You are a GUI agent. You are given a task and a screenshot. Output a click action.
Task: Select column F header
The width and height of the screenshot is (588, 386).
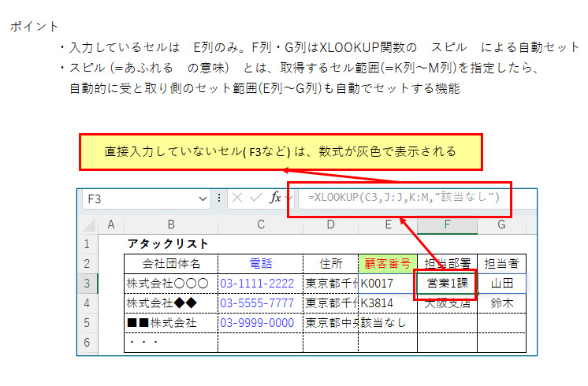[x=447, y=225]
